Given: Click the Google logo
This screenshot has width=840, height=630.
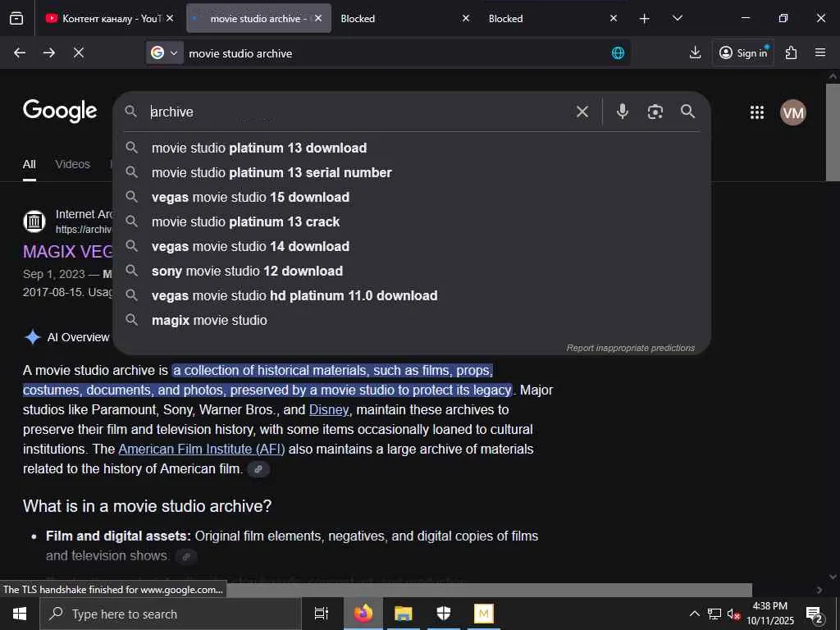Looking at the screenshot, I should click(x=60, y=111).
